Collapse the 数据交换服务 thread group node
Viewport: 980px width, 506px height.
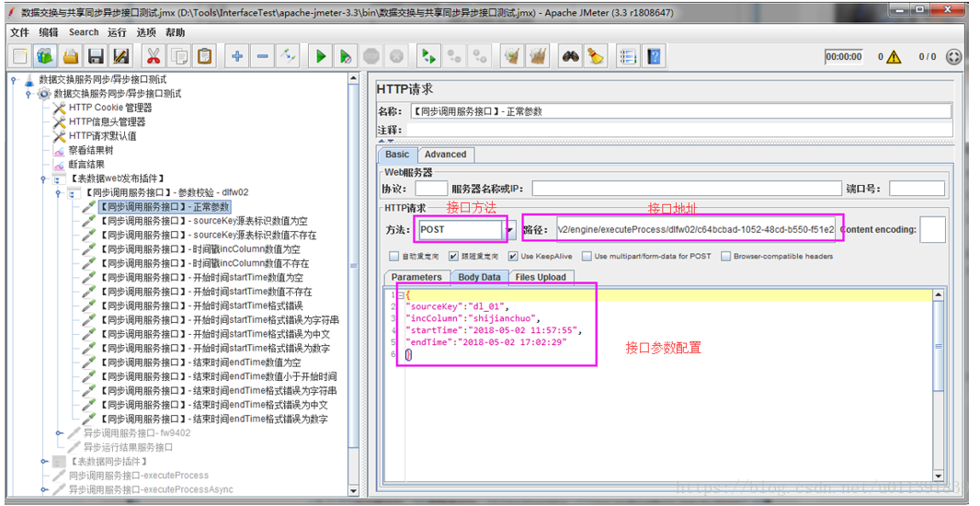(x=28, y=94)
